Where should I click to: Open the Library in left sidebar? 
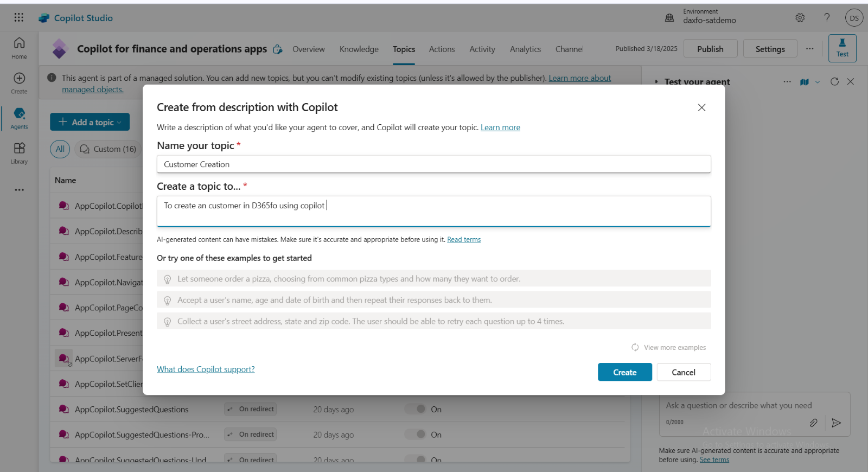pos(19,153)
